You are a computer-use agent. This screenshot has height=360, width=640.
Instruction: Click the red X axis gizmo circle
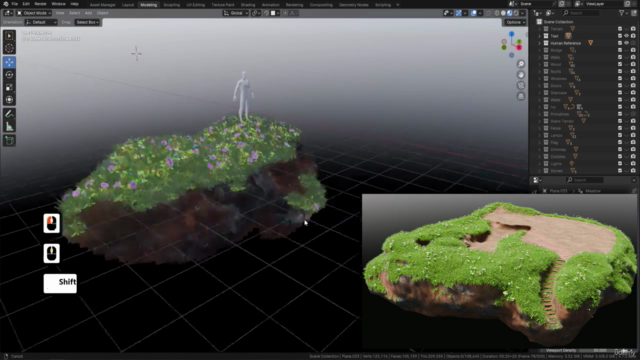[x=519, y=48]
